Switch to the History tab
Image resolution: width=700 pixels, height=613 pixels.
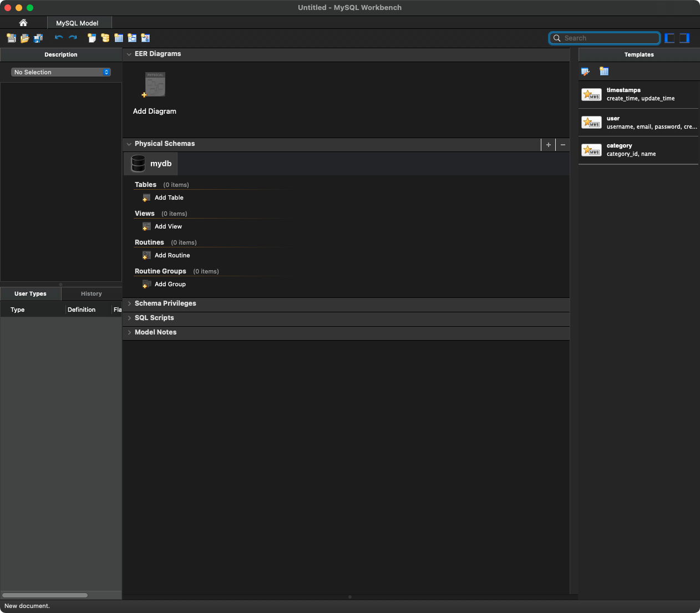coord(92,293)
